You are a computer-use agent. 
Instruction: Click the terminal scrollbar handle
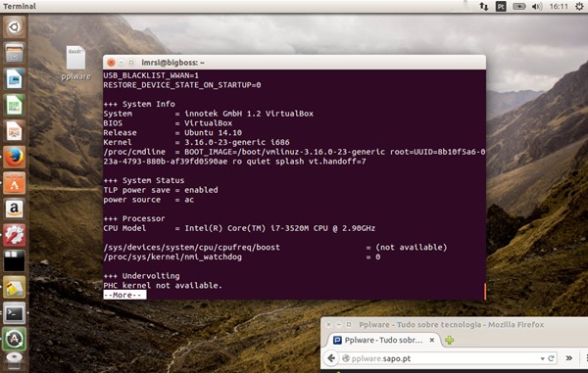pos(485,291)
